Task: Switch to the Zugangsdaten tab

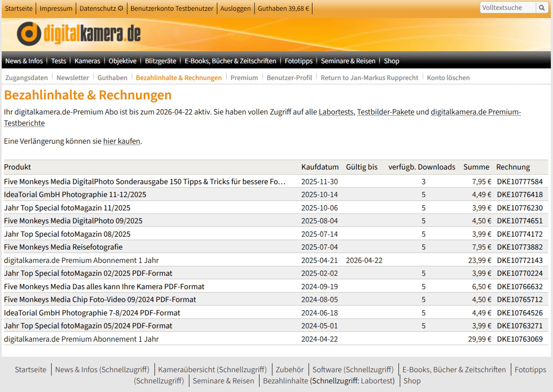Action: 27,78
